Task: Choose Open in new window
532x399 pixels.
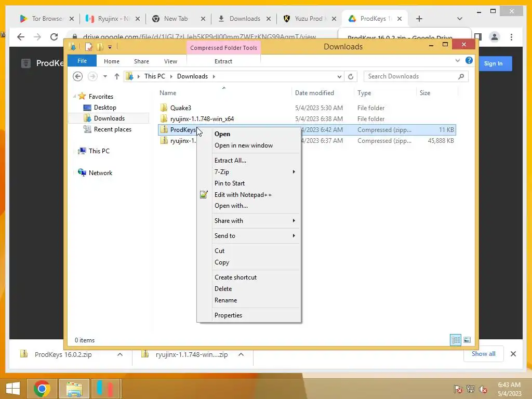Action: tap(244, 145)
